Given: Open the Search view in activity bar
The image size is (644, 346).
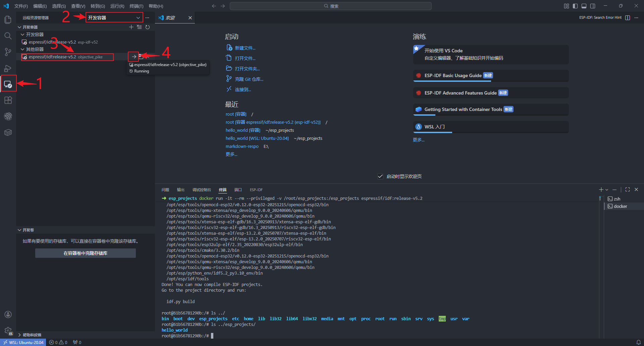Looking at the screenshot, I should 8,36.
